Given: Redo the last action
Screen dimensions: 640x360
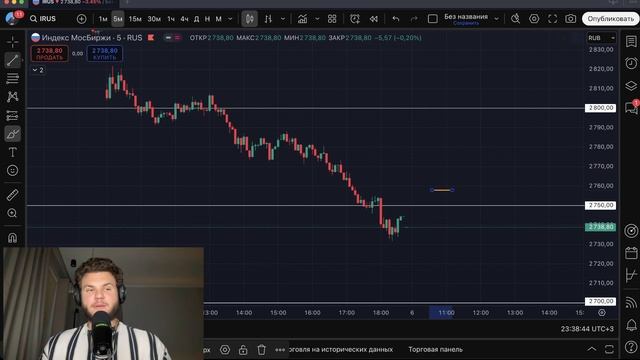Looking at the screenshot, I should tap(414, 19).
